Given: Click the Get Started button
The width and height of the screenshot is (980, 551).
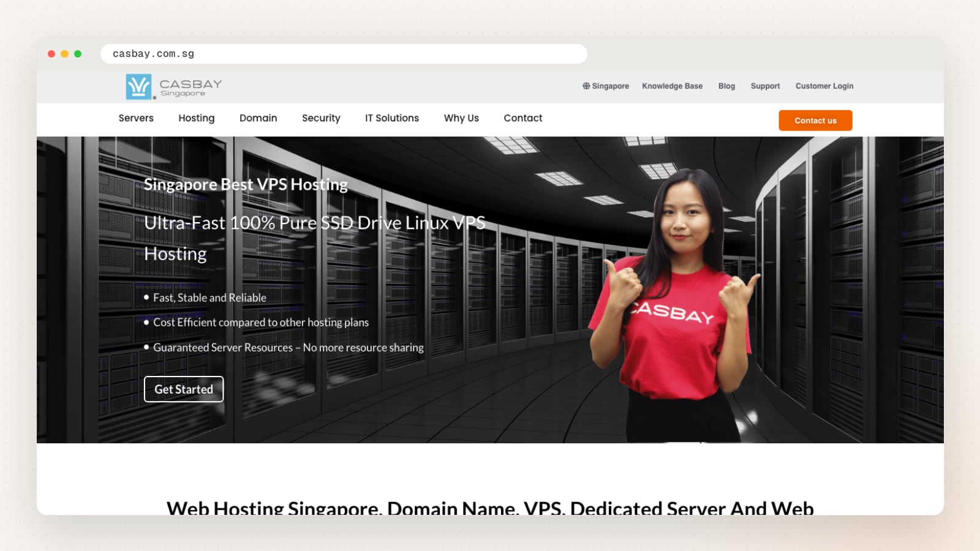Looking at the screenshot, I should click(184, 389).
